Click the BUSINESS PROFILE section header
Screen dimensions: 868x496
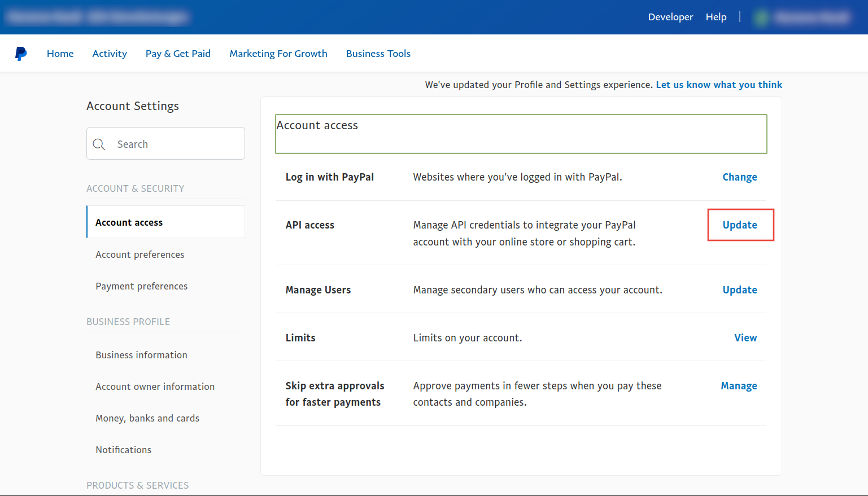click(128, 322)
